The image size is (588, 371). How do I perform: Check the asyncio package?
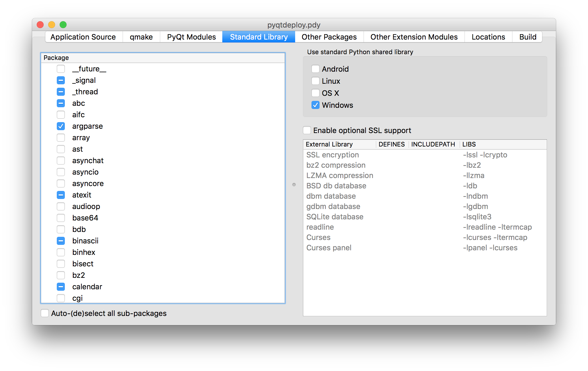pyautogui.click(x=61, y=172)
